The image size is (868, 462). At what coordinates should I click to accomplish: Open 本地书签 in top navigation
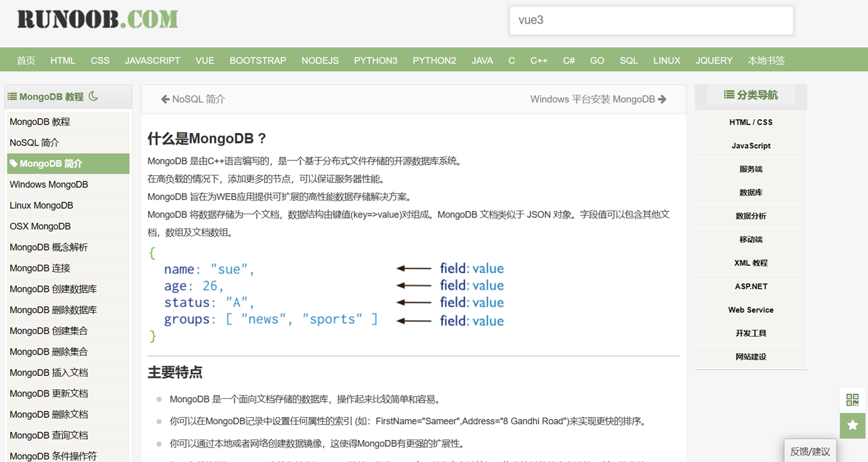[x=766, y=61]
